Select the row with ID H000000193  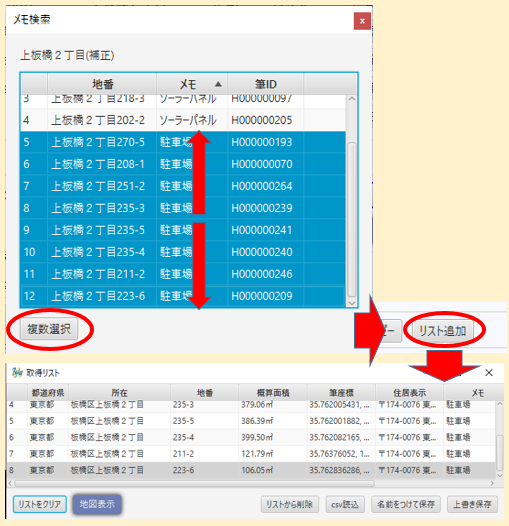click(x=183, y=142)
